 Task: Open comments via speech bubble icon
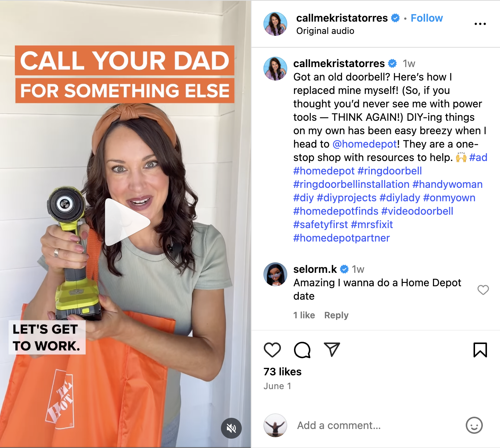302,350
